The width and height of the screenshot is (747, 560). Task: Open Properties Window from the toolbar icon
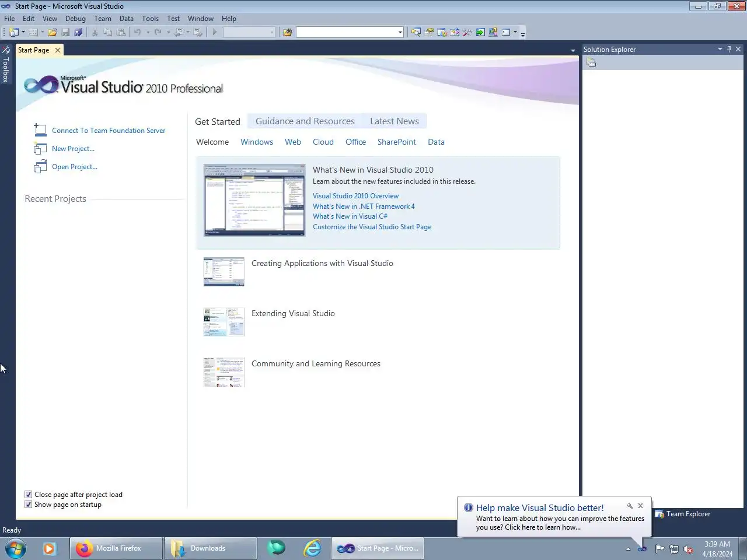(x=428, y=32)
